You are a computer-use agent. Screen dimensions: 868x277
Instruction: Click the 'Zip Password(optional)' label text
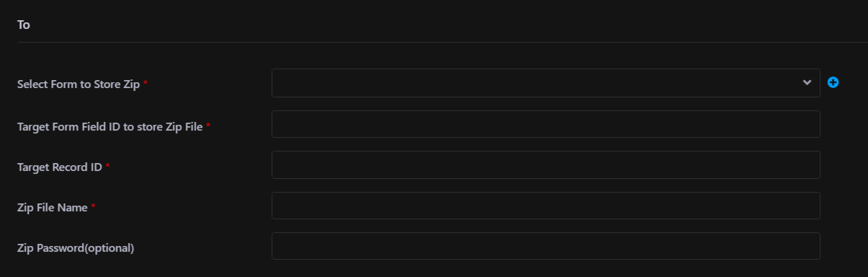[76, 248]
